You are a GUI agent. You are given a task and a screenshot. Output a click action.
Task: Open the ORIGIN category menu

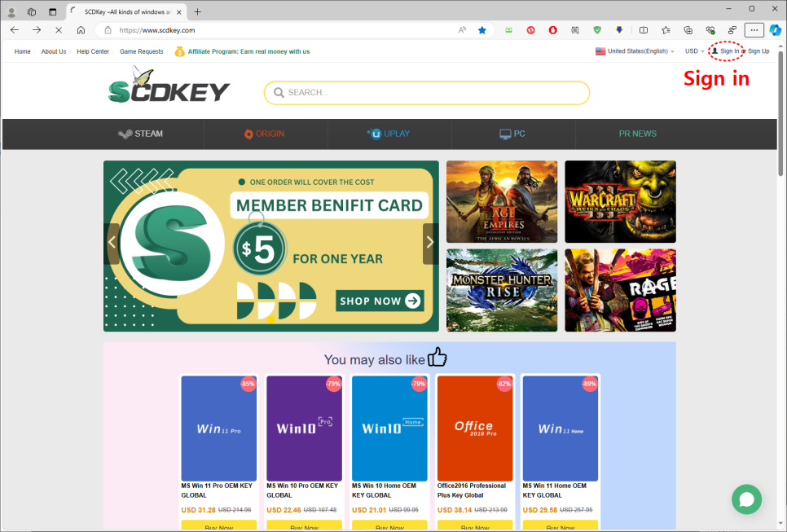click(264, 134)
